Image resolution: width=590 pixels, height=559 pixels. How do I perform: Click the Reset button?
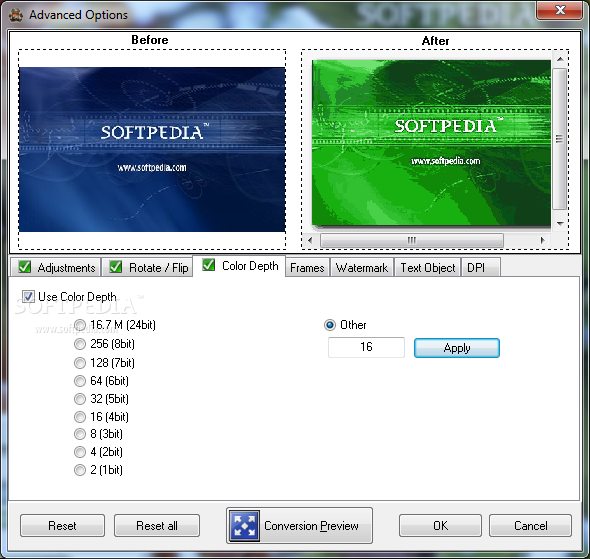coord(62,526)
